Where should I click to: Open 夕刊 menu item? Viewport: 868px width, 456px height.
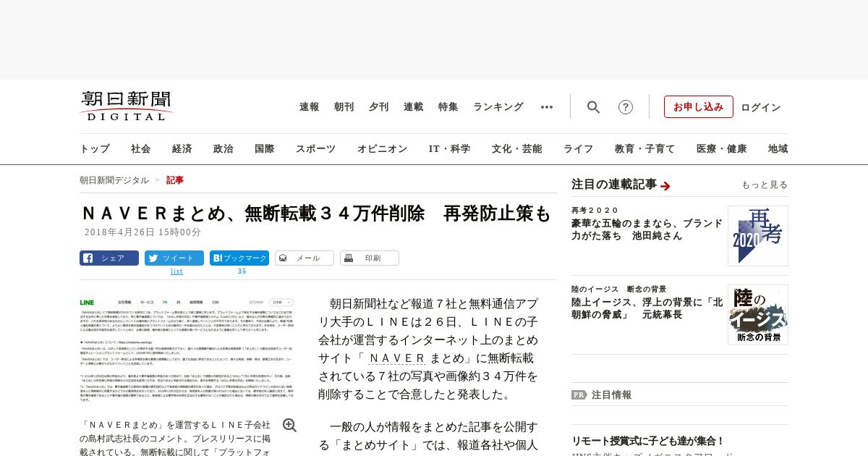379,107
